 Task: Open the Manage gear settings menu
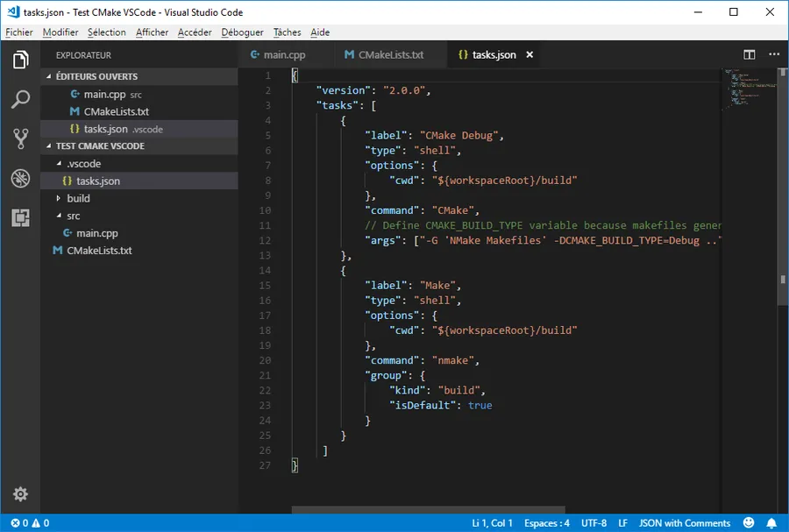coord(20,494)
